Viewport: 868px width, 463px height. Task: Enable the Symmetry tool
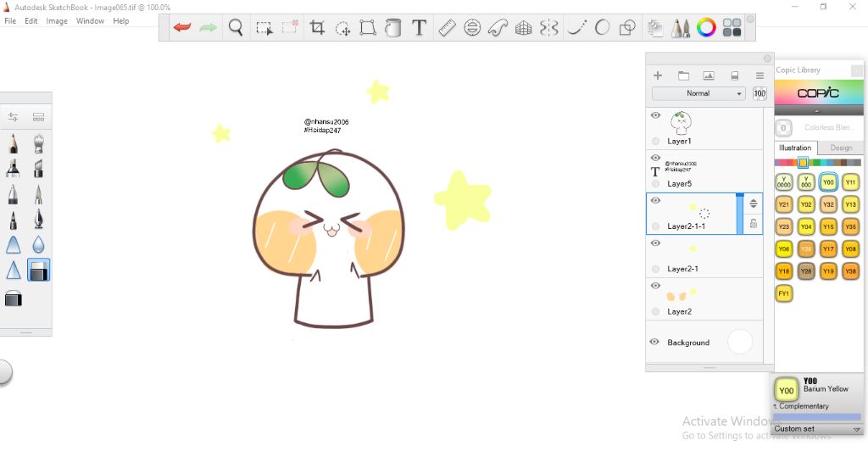point(549,28)
